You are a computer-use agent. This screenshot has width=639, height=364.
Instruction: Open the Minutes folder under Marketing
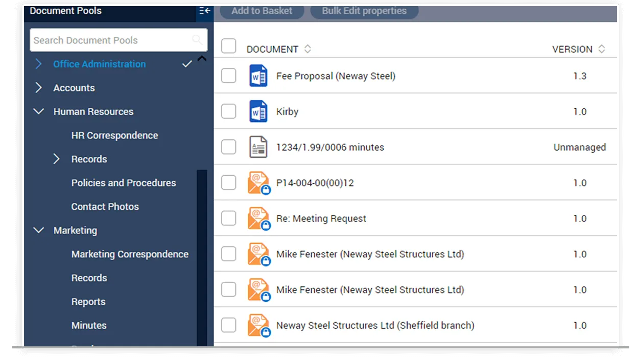point(89,325)
